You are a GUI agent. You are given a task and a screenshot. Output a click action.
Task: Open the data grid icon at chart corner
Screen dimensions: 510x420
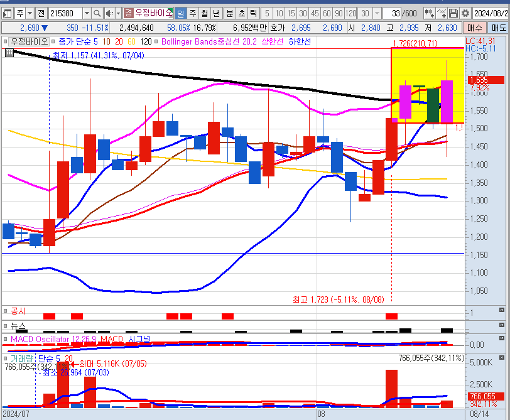tap(8, 53)
